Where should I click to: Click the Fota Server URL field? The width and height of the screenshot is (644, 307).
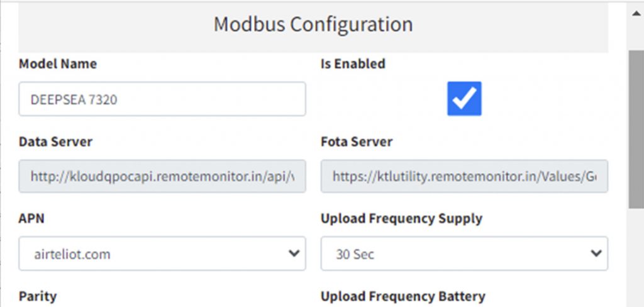coord(464,176)
